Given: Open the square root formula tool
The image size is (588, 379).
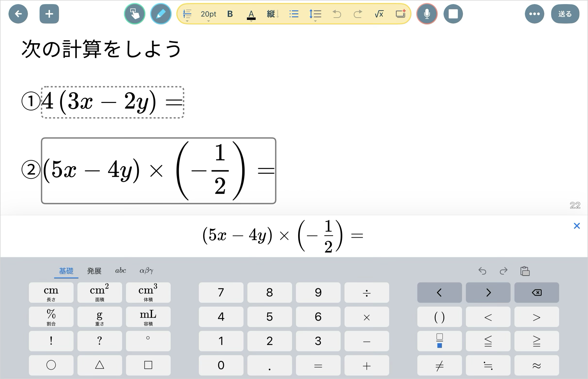Looking at the screenshot, I should tap(379, 14).
